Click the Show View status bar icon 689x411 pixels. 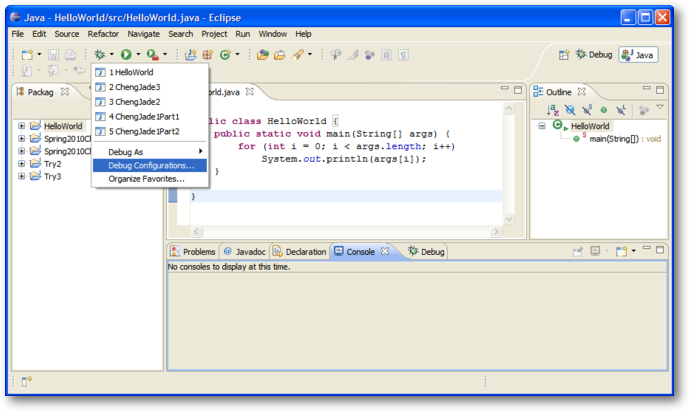click(27, 381)
